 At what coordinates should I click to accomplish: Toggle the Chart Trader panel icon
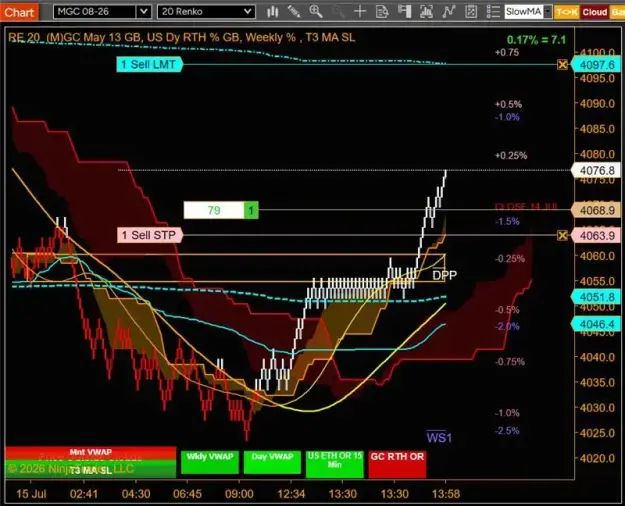(x=404, y=12)
